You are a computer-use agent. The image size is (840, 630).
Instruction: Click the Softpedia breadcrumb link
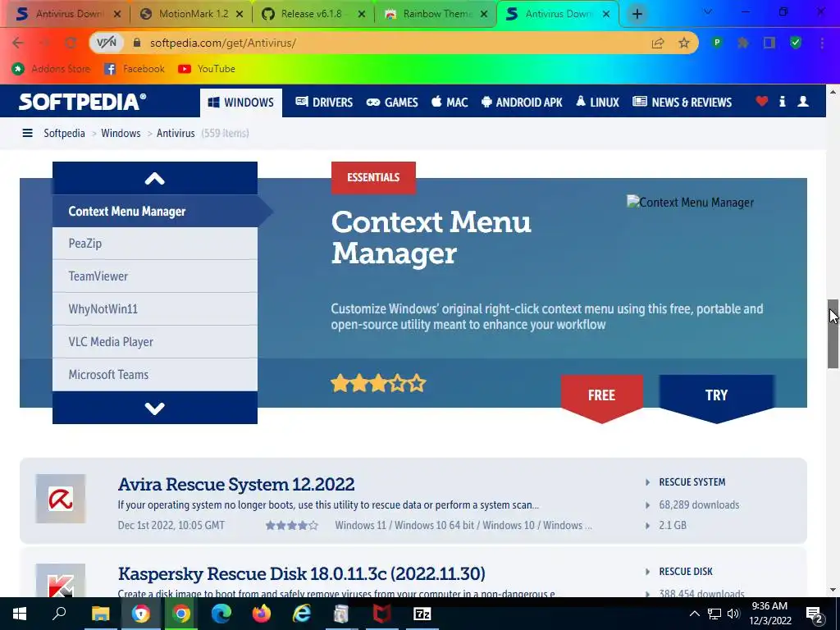point(64,133)
